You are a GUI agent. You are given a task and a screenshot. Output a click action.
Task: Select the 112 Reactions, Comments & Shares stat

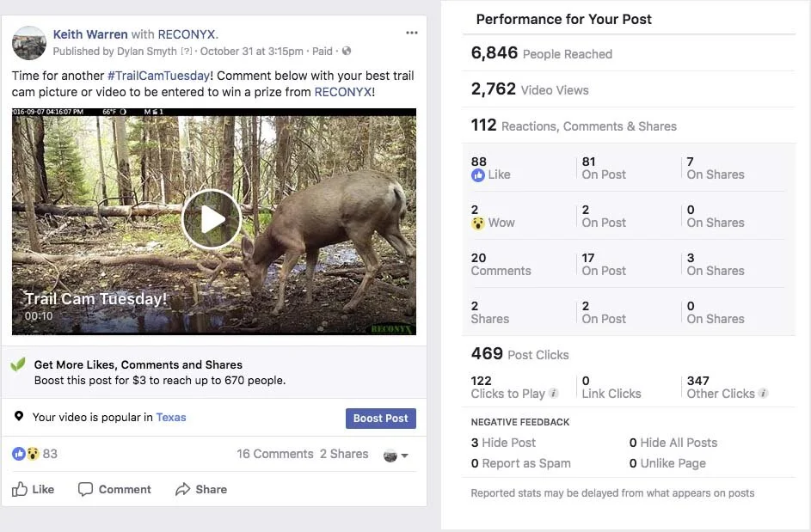pos(574,125)
